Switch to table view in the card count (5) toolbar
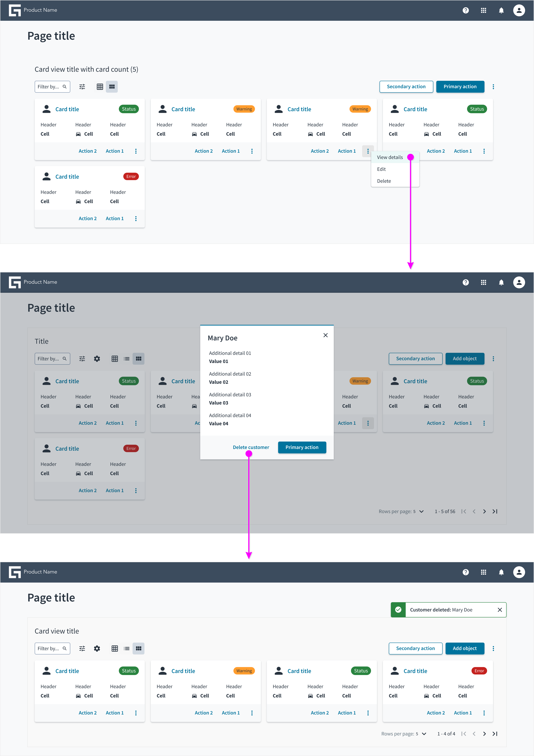The width and height of the screenshot is (534, 756). pos(100,87)
